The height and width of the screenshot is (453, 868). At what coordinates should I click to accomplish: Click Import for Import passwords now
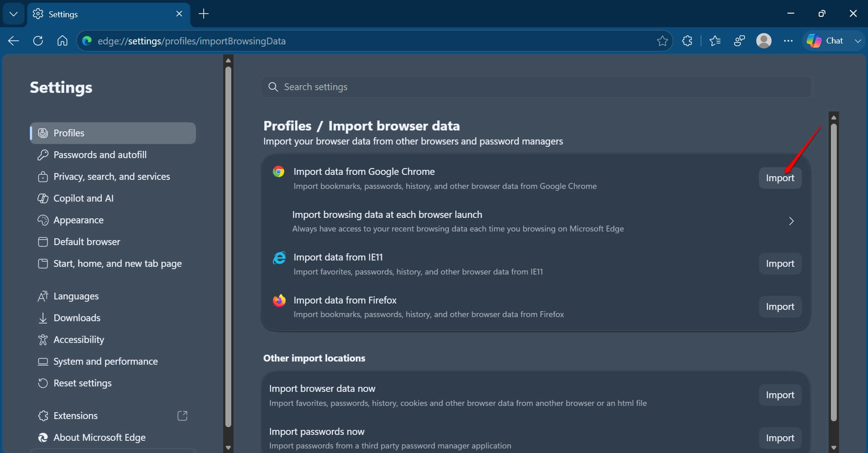780,438
